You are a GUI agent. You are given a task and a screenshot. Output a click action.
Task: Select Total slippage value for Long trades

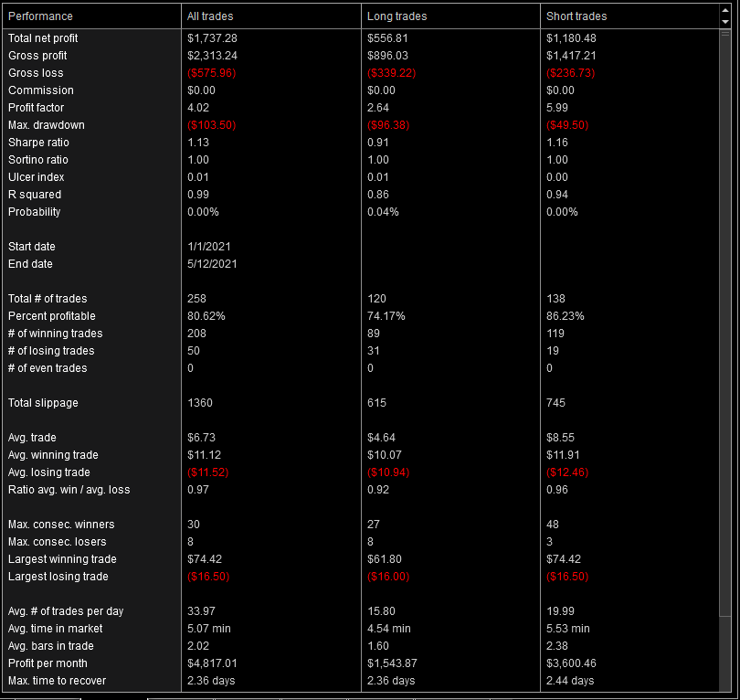375,403
